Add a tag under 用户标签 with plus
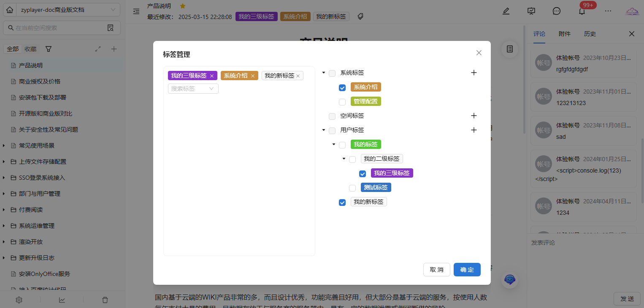Viewport: 644px width, 308px height. pos(474,130)
